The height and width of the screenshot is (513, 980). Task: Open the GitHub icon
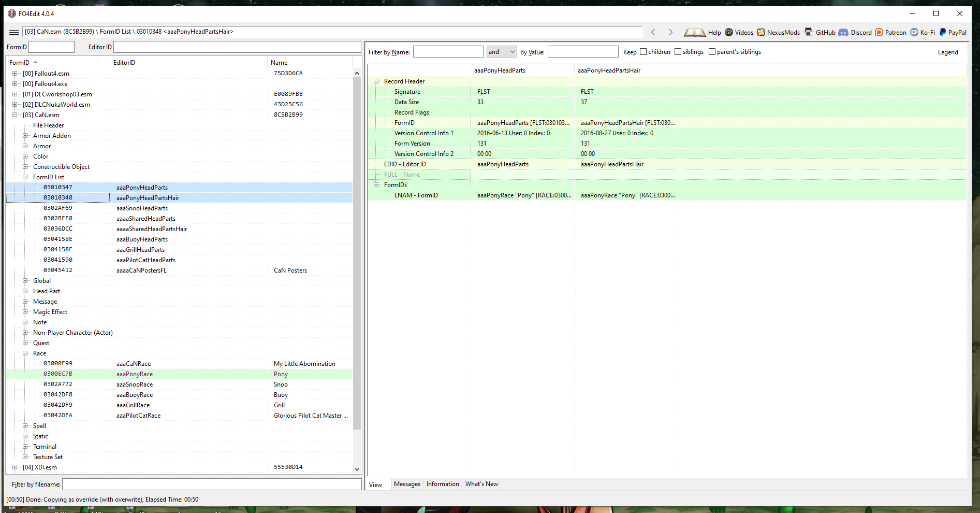pos(808,32)
